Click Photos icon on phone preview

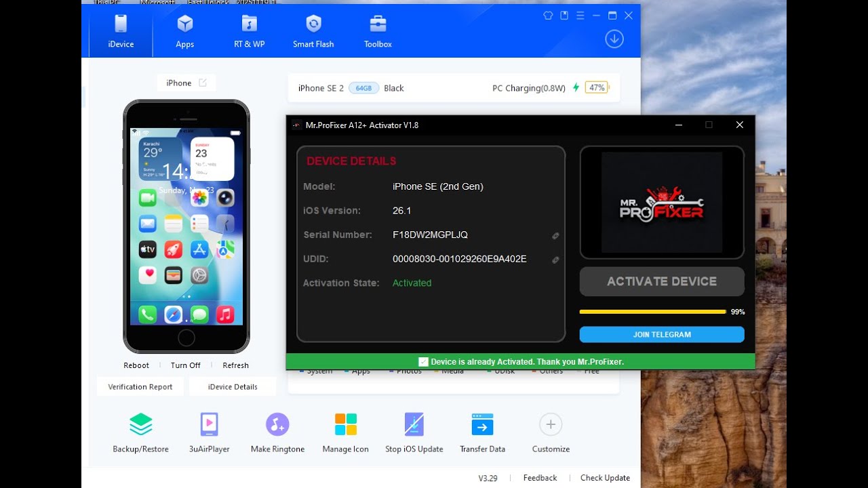point(199,197)
